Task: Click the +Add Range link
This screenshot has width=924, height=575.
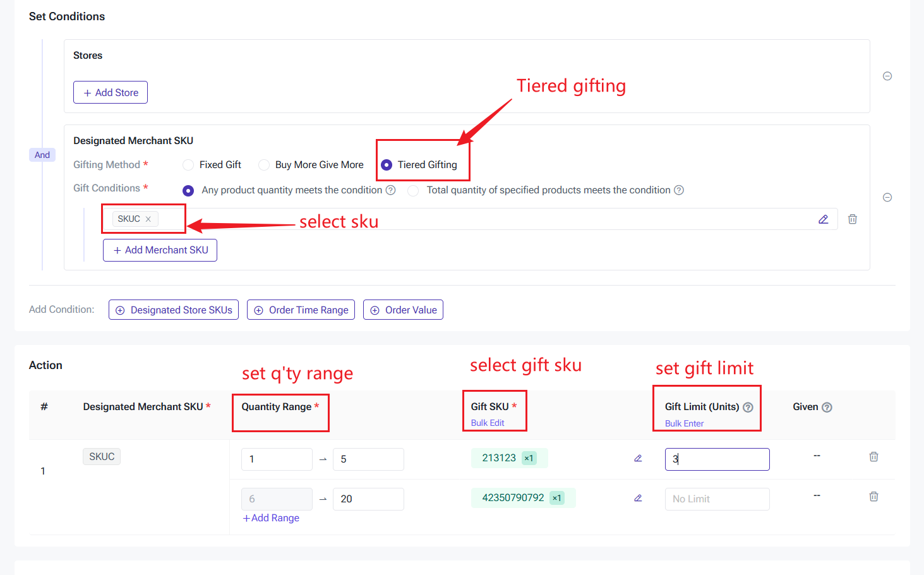Action: pos(272,518)
